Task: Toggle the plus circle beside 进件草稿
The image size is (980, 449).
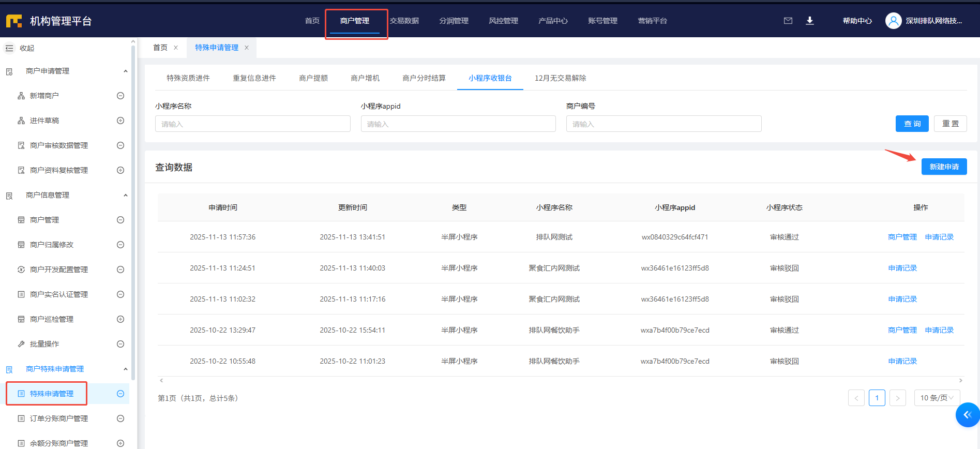Action: pyautogui.click(x=120, y=121)
